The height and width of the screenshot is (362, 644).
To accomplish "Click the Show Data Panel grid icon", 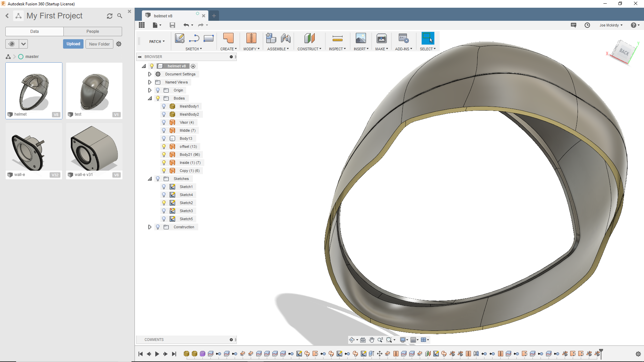I will point(142,25).
